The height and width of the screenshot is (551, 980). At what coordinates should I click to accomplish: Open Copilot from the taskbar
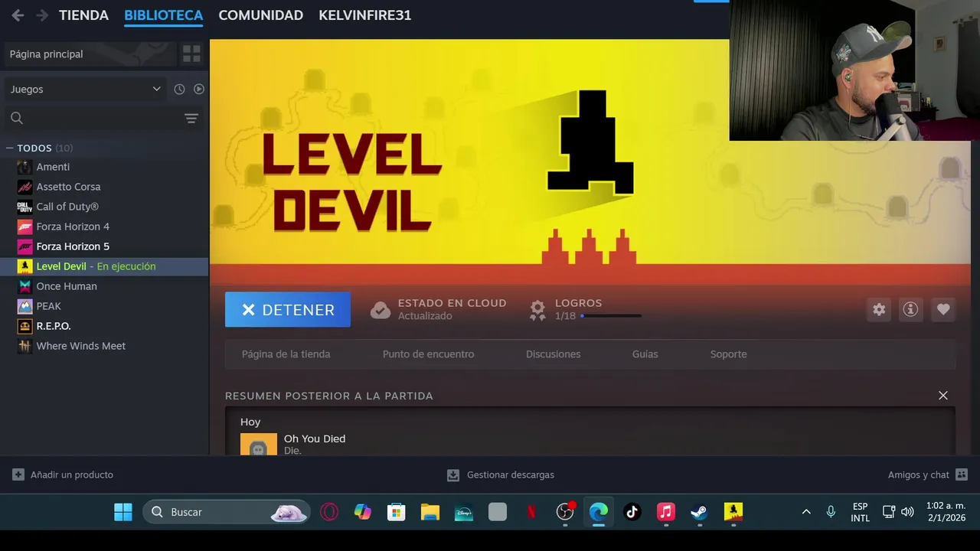[x=363, y=512]
